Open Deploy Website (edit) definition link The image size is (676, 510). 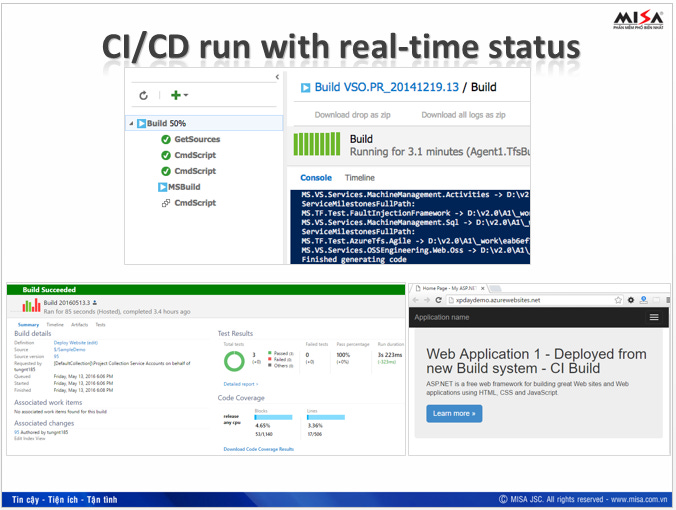coord(76,343)
